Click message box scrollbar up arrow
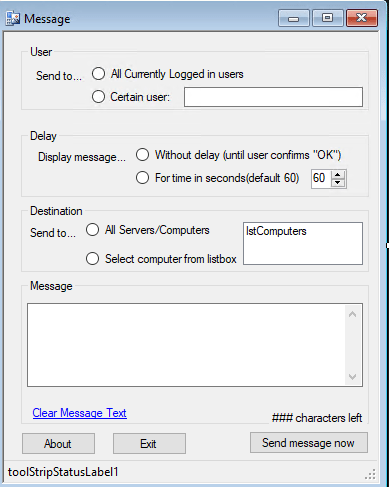 [x=353, y=314]
